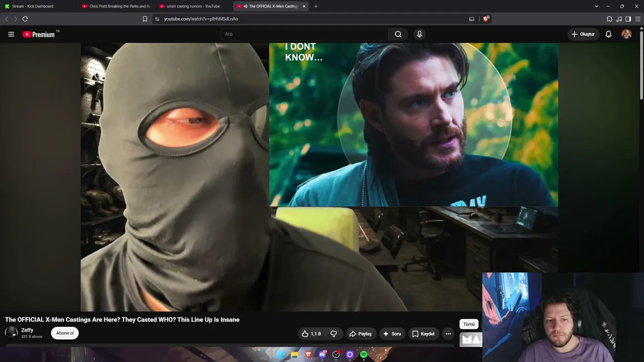Click the 331 B abone subscriber count
Screen dimensions: 644x362
(x=32, y=337)
